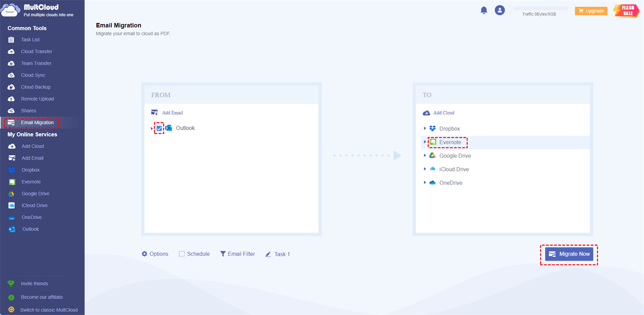
Task: Select Google Drive in TO list
Action: 455,156
